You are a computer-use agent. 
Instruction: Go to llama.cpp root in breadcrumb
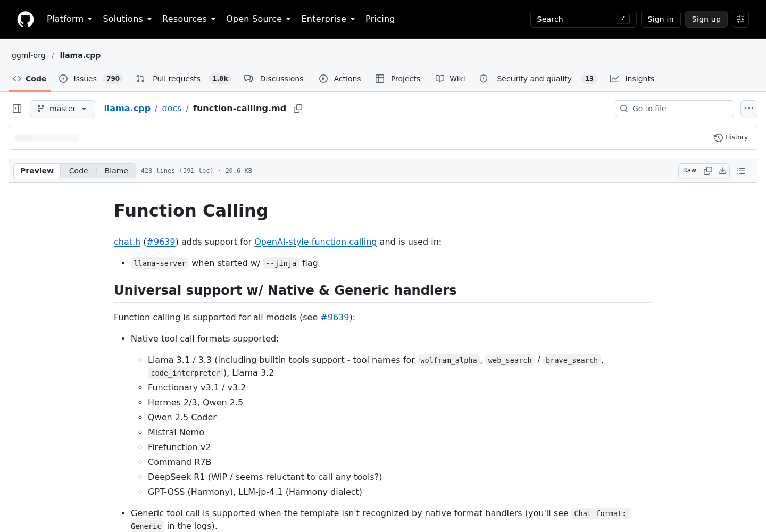[127, 109]
